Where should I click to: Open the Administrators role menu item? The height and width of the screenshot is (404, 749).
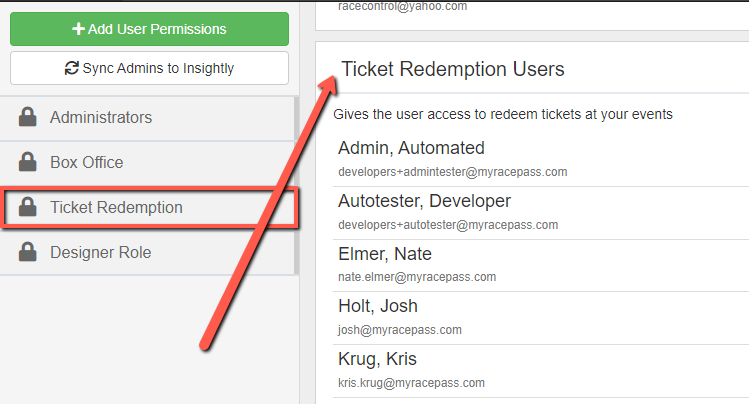[x=147, y=118]
